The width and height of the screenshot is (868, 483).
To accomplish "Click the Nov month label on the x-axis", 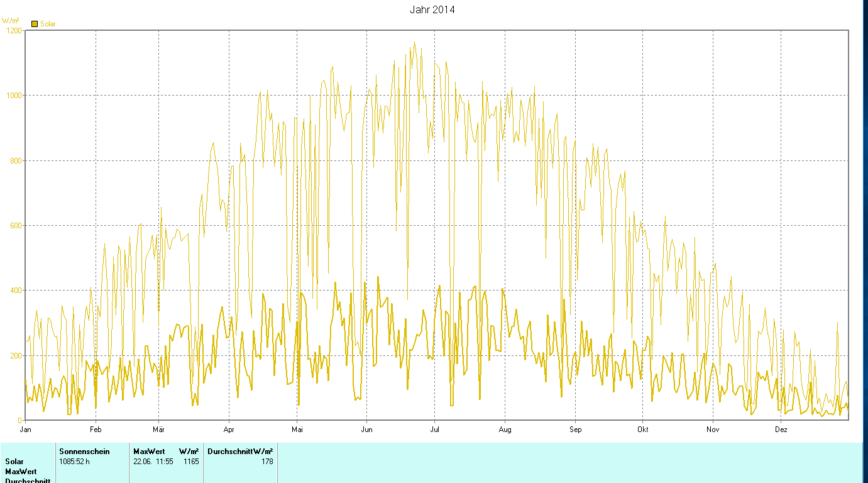I will pyautogui.click(x=713, y=430).
